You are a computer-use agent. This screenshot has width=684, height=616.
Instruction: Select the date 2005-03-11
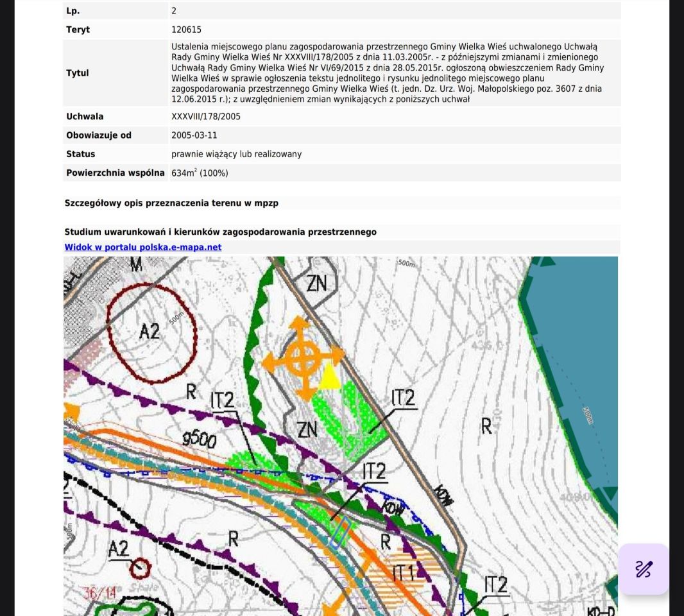(x=194, y=135)
